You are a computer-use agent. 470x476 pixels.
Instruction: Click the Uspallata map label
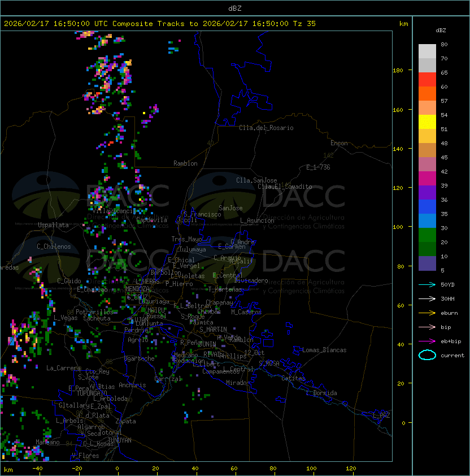[53, 225]
